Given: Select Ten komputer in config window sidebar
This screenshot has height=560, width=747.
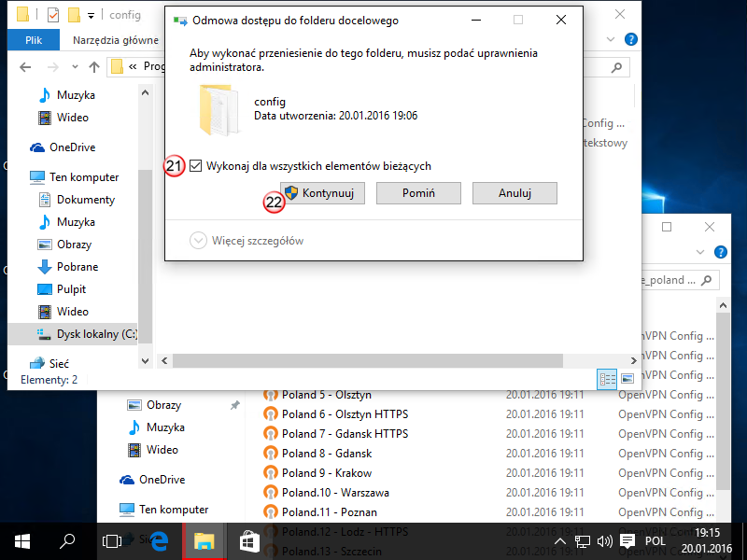Looking at the screenshot, I should point(74,177).
